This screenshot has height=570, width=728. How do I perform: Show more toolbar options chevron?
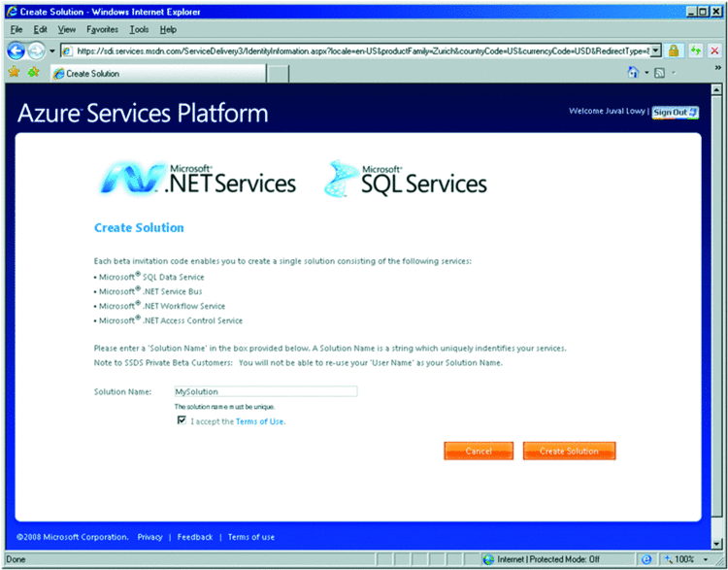click(x=717, y=68)
